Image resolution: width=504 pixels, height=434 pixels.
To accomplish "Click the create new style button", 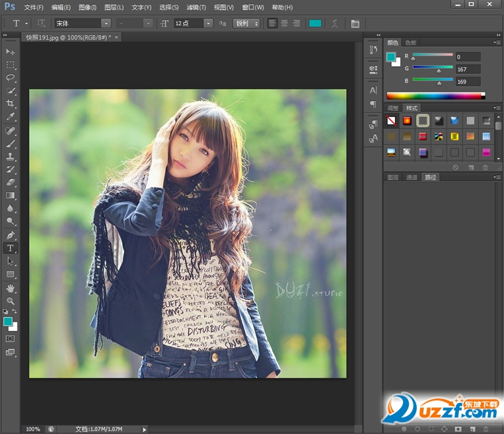I will (471, 167).
